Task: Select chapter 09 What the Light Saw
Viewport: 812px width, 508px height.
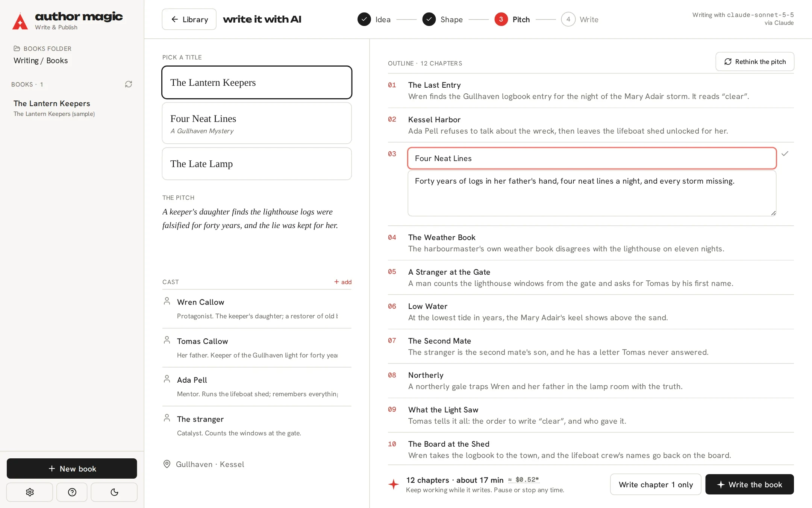Action: [x=591, y=415]
